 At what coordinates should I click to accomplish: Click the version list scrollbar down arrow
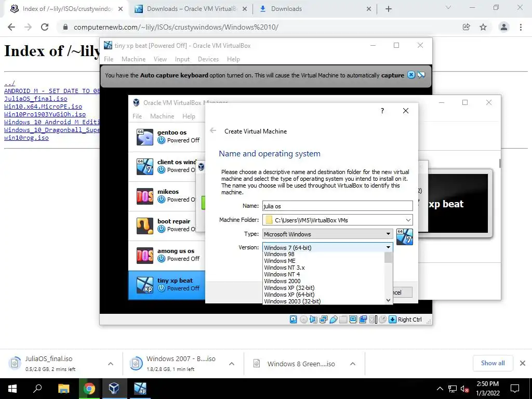tap(389, 300)
